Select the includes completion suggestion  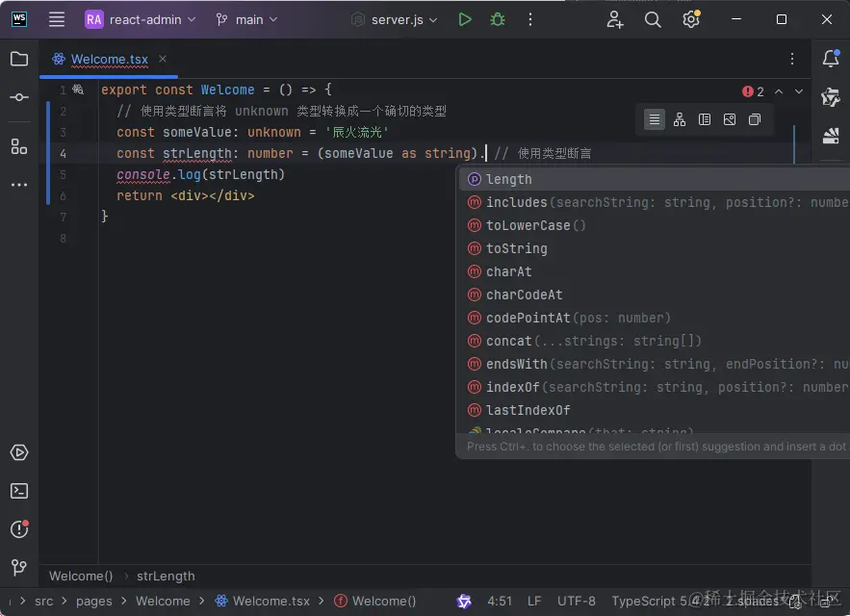click(x=655, y=202)
